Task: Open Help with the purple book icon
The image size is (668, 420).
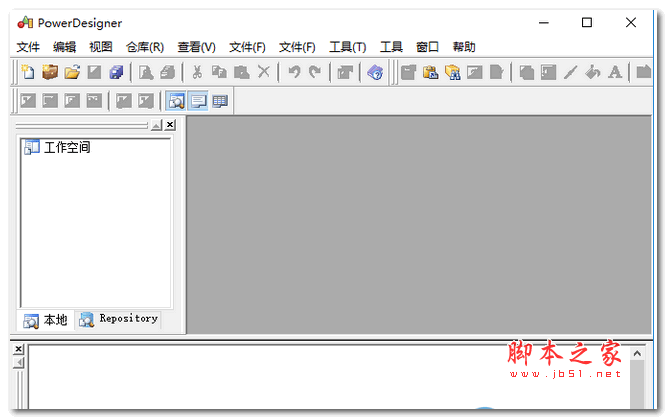Action: pyautogui.click(x=375, y=72)
